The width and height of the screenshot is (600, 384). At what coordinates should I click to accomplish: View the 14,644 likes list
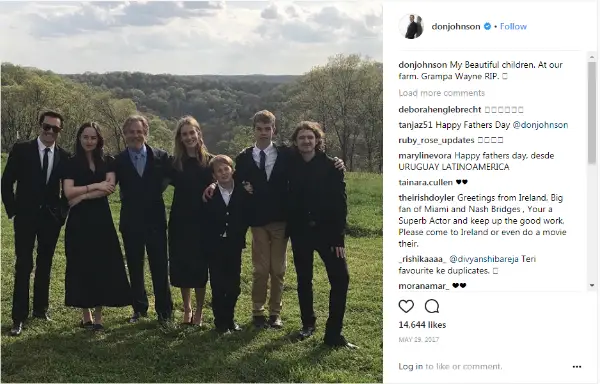pyautogui.click(x=422, y=325)
